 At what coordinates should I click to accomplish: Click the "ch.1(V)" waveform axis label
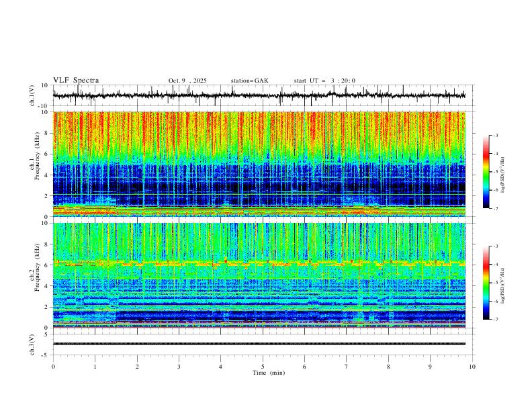click(32, 95)
